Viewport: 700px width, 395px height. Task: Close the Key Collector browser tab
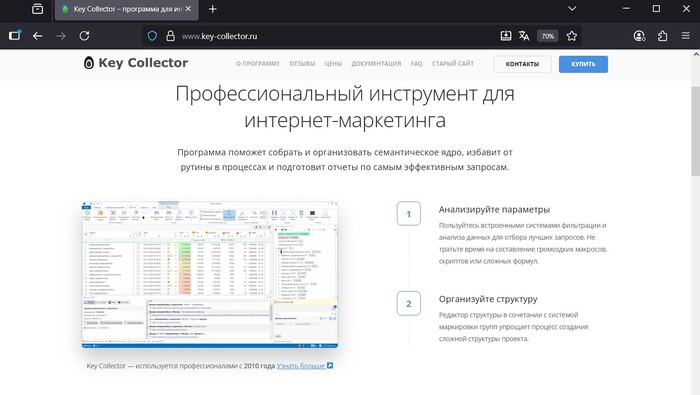point(188,9)
